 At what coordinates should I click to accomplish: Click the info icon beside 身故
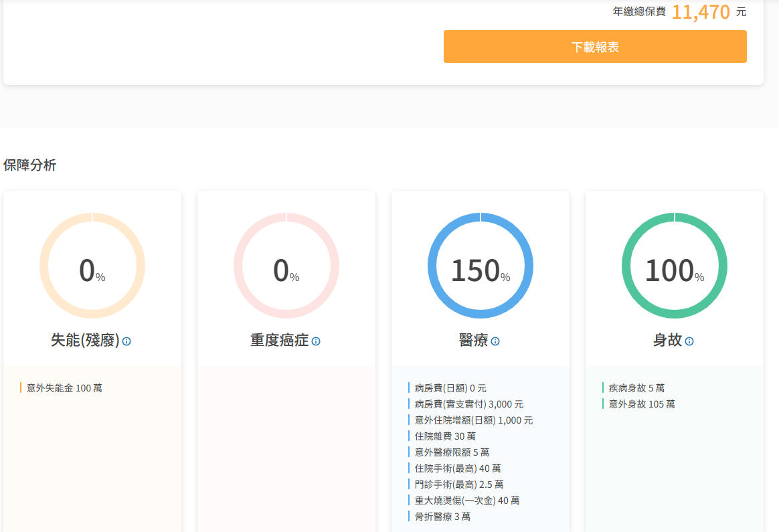(x=689, y=341)
